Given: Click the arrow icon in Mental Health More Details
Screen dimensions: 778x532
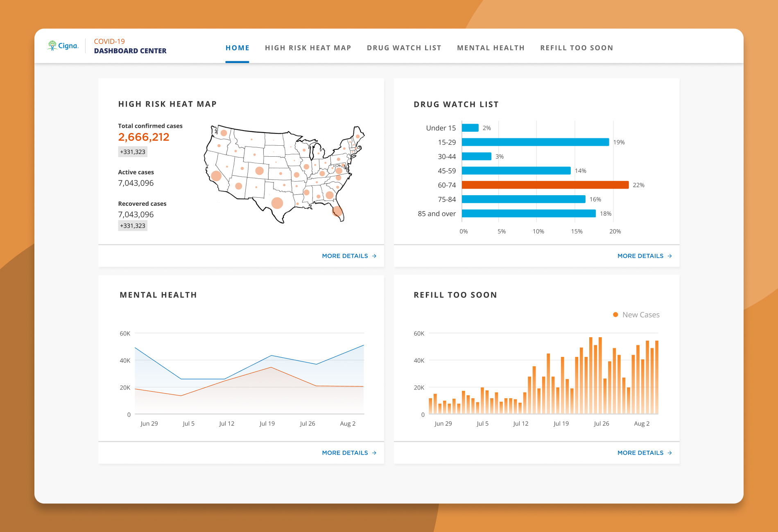Looking at the screenshot, I should 374,453.
